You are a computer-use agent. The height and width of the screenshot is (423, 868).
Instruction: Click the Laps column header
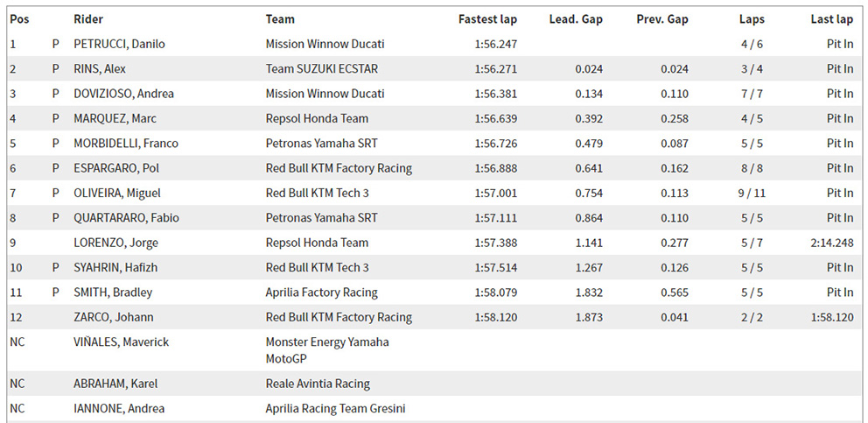coord(752,19)
